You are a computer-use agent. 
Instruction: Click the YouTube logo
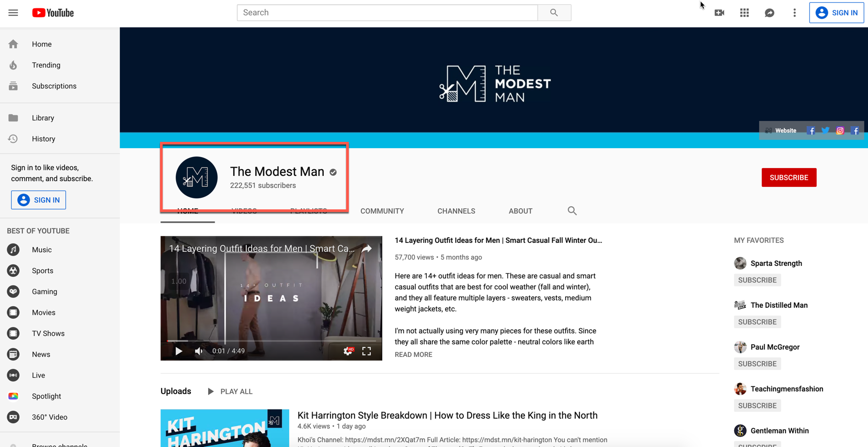[x=53, y=13]
